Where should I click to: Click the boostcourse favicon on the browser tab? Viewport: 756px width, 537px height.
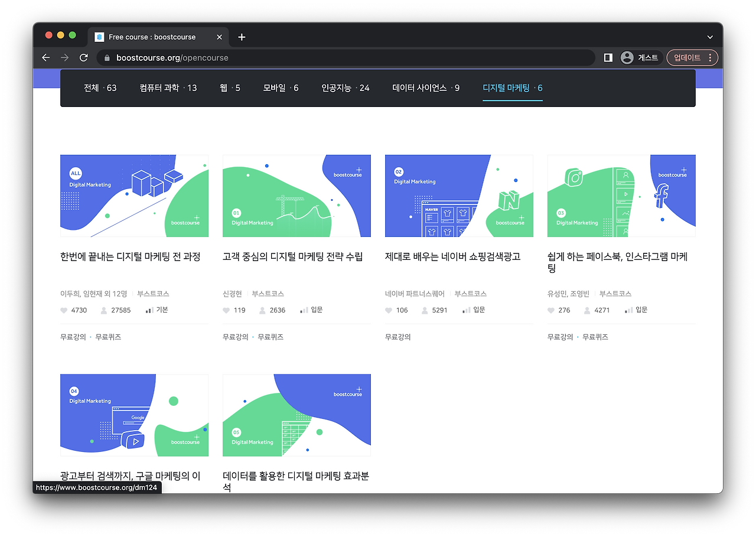[x=99, y=37]
